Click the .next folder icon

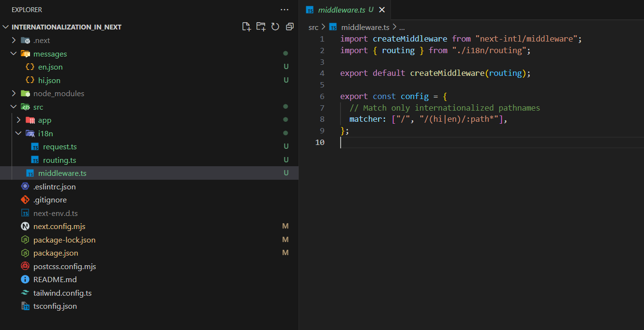tap(25, 41)
